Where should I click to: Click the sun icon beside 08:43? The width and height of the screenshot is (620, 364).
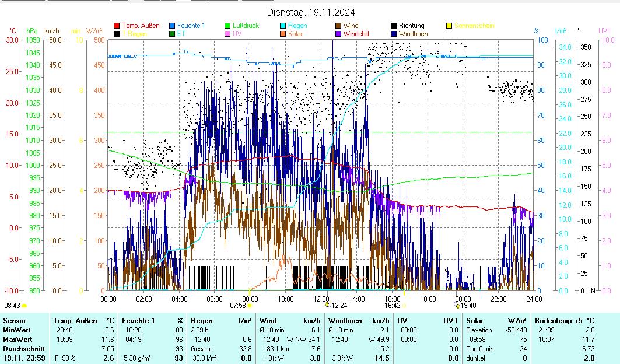pos(24,305)
